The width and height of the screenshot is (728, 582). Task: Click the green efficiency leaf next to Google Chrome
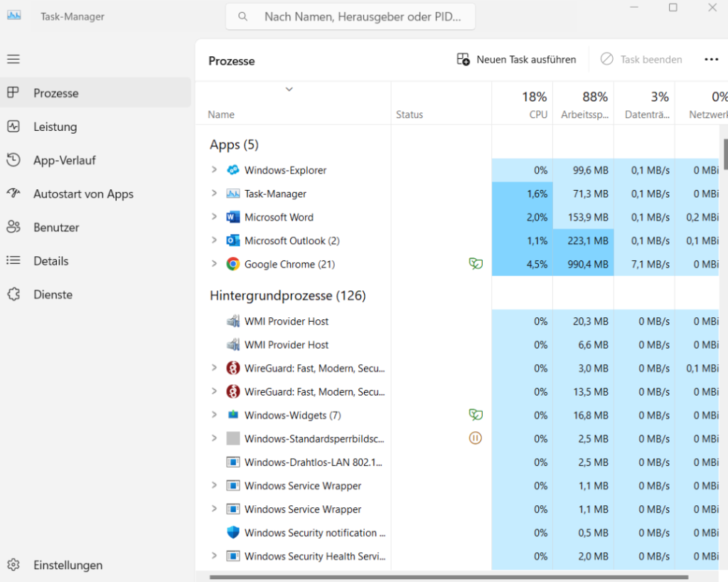(x=475, y=264)
